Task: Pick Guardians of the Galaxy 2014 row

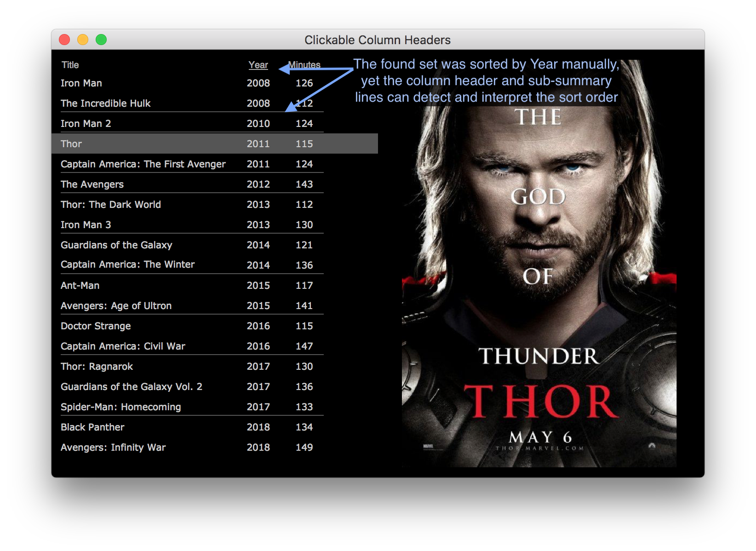Action: tap(116, 245)
